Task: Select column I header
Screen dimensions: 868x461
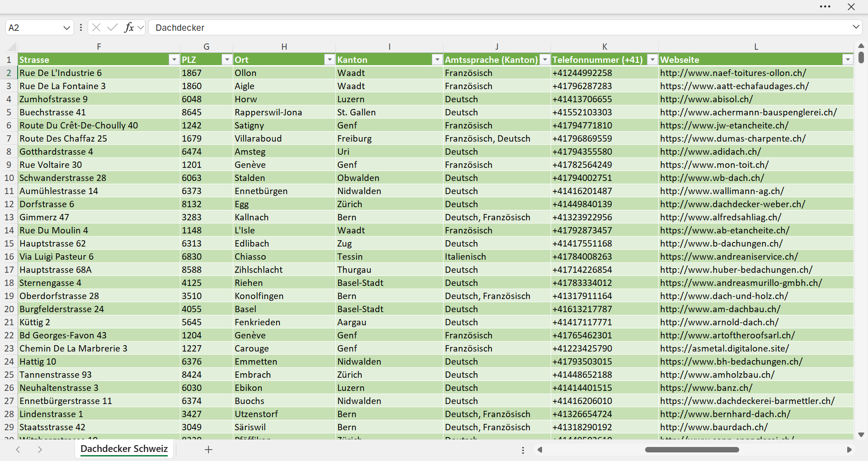Action: (389, 47)
